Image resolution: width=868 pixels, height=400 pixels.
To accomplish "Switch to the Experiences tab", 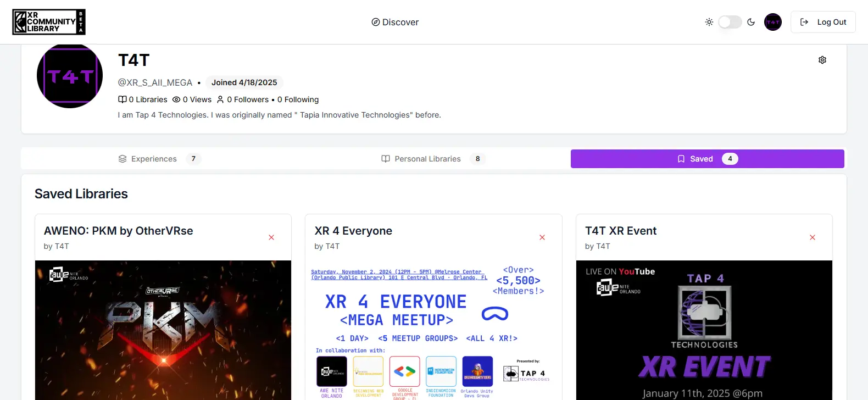I will [x=159, y=159].
